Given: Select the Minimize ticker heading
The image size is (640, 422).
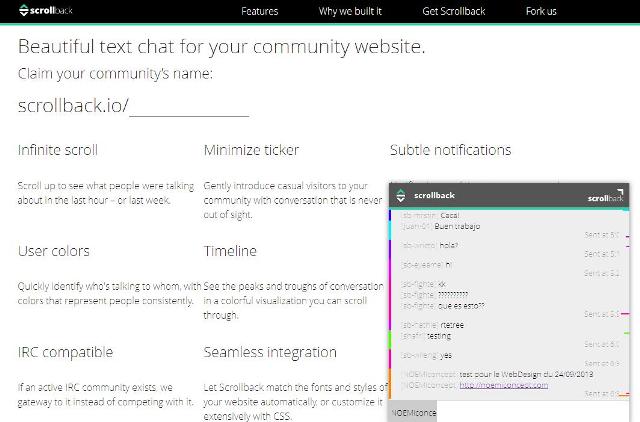Looking at the screenshot, I should 251,150.
